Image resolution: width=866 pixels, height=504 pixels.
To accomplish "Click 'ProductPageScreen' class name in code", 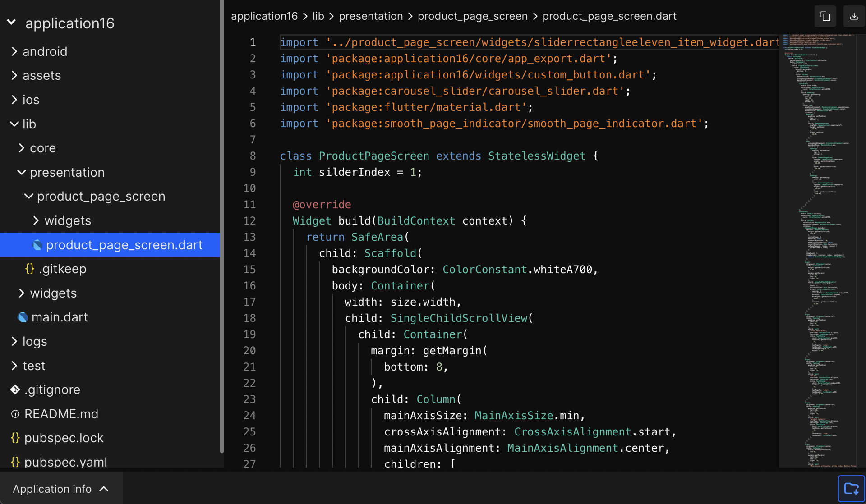I will click(374, 156).
